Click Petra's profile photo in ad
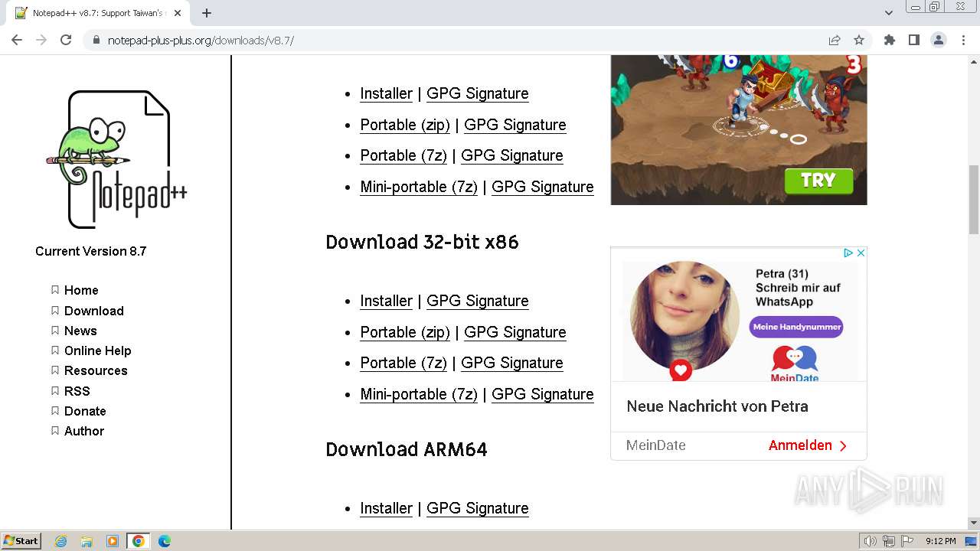This screenshot has width=980, height=551. [x=684, y=317]
